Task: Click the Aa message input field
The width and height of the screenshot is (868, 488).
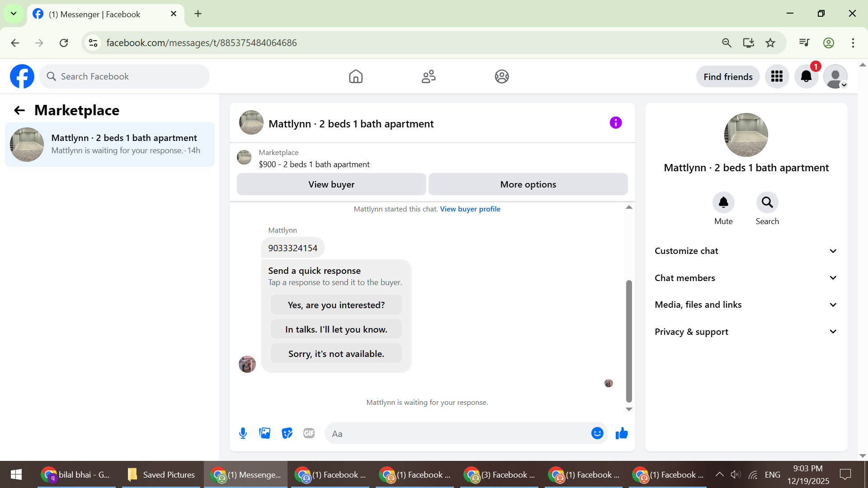Action: pyautogui.click(x=457, y=434)
